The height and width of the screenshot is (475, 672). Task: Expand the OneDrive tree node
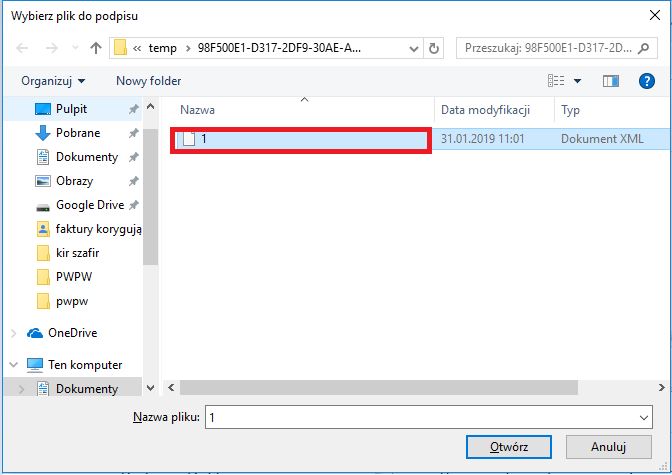12,333
